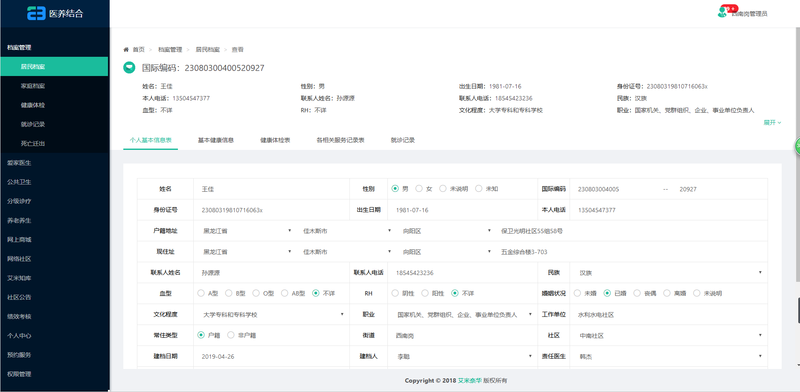Click the home icon in breadcrumb
Image resolution: width=800 pixels, height=392 pixels.
click(126, 50)
